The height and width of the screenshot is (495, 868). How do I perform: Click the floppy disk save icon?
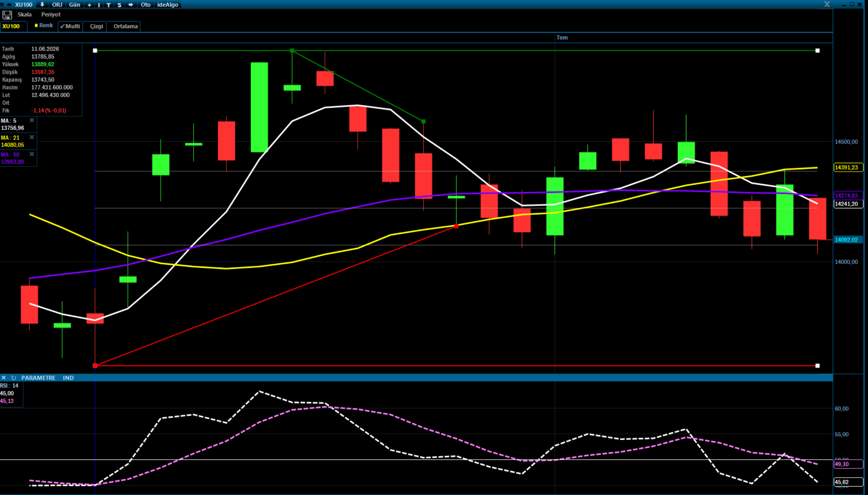click(x=7, y=15)
